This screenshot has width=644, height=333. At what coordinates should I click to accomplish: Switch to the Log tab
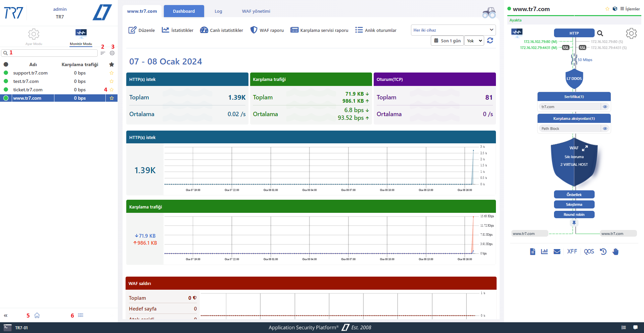coord(218,11)
